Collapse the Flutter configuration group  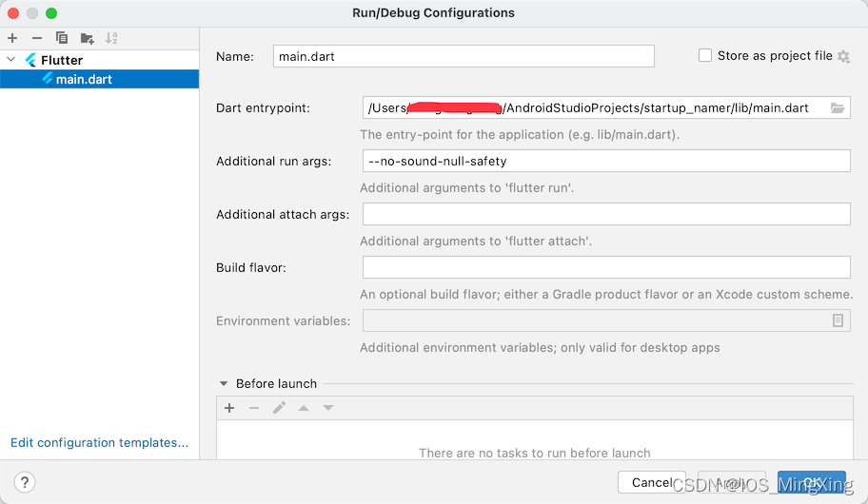[11, 60]
